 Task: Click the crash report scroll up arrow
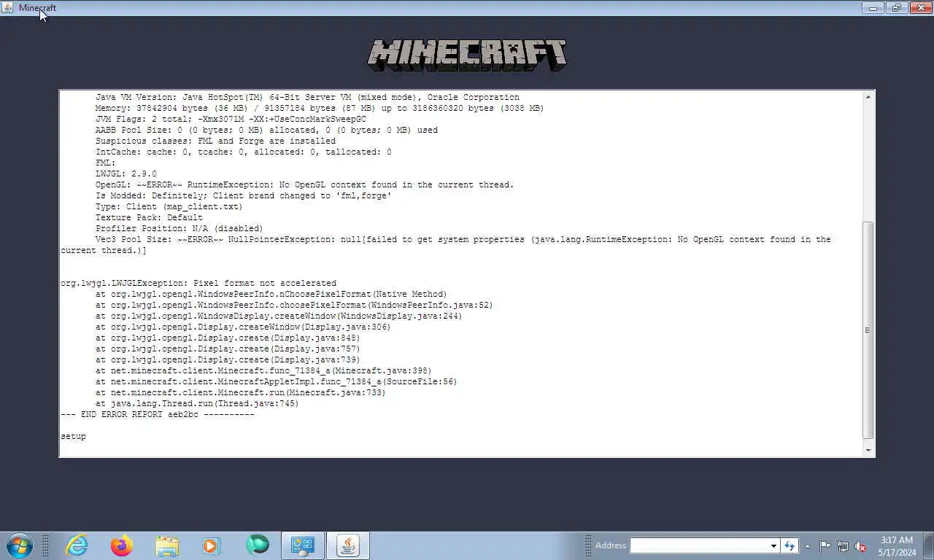click(x=868, y=96)
